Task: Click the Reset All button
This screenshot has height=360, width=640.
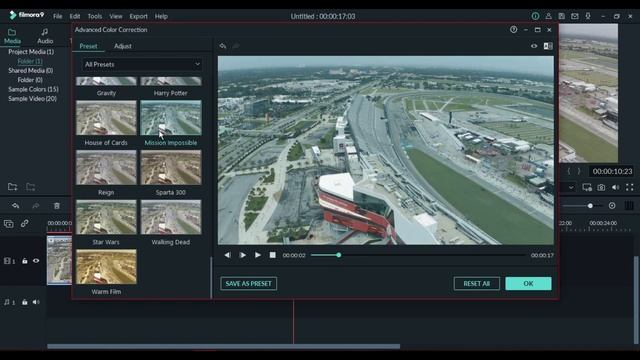Action: 476,284
